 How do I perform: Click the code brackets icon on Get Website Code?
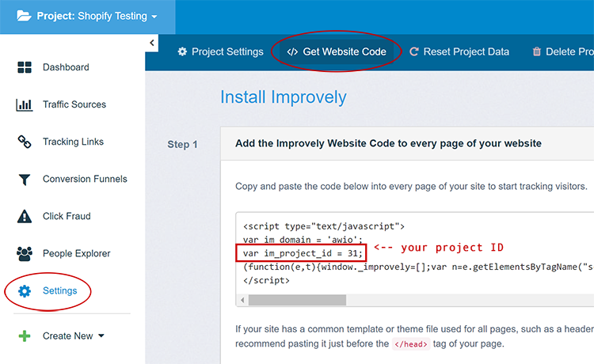(292, 52)
